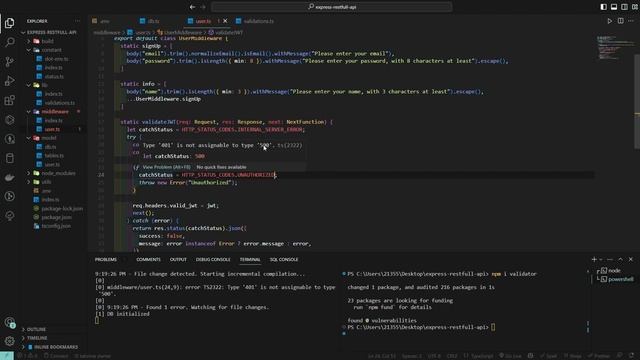
Task: Click the Run code play icon in editor toolbar
Action: pyautogui.click(x=609, y=21)
